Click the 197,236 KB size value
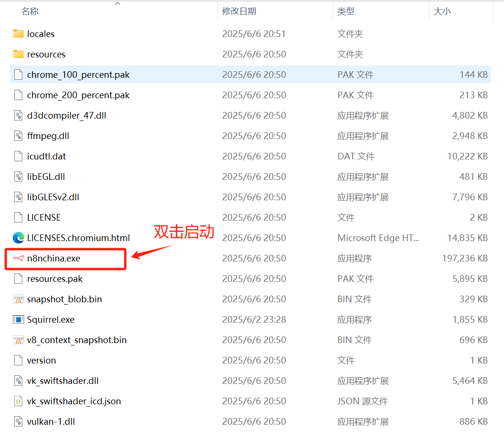The height and width of the screenshot is (447, 504). pos(465,258)
